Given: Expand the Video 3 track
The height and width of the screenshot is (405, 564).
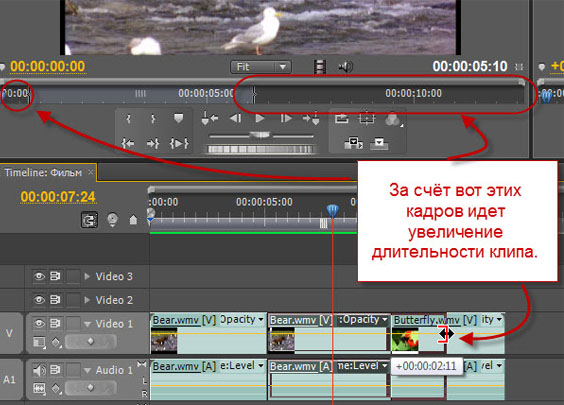Looking at the screenshot, I should click(87, 276).
